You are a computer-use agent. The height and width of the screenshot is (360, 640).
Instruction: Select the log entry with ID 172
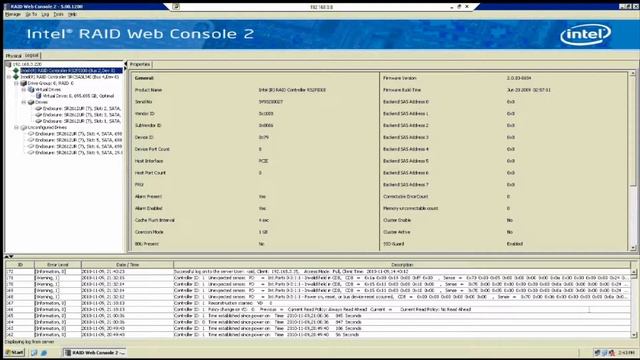318,271
